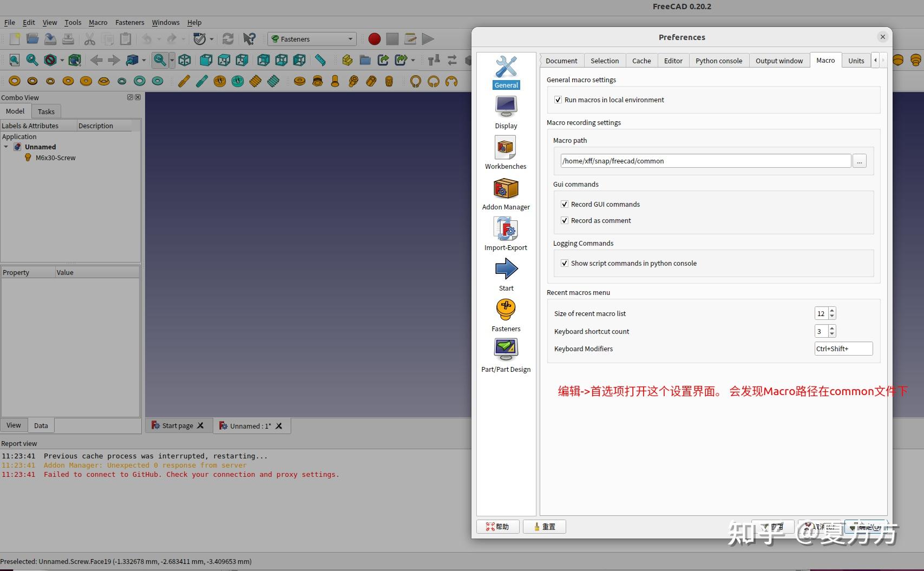Screen dimensions: 924x571
Task: Set the isometric view cube icon
Action: click(185, 60)
